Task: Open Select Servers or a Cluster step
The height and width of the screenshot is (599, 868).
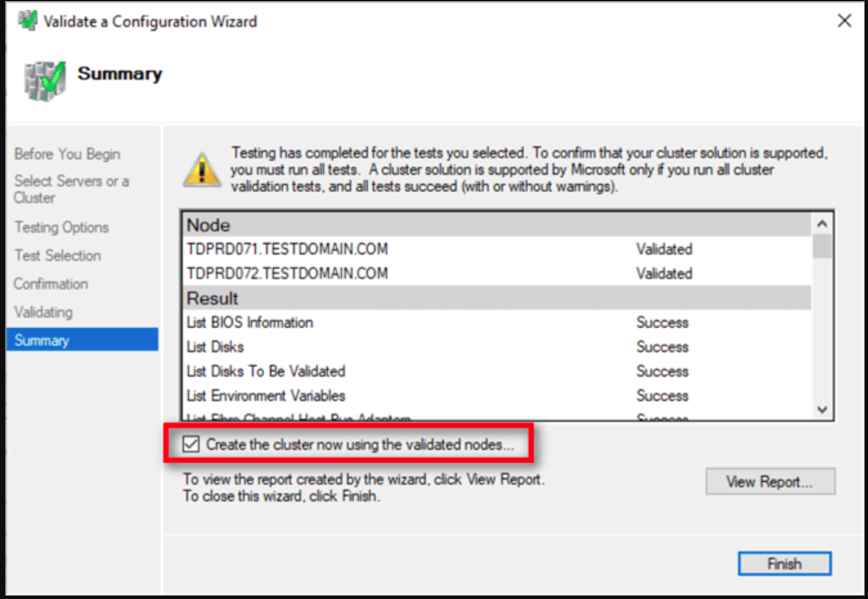Action: 71,189
